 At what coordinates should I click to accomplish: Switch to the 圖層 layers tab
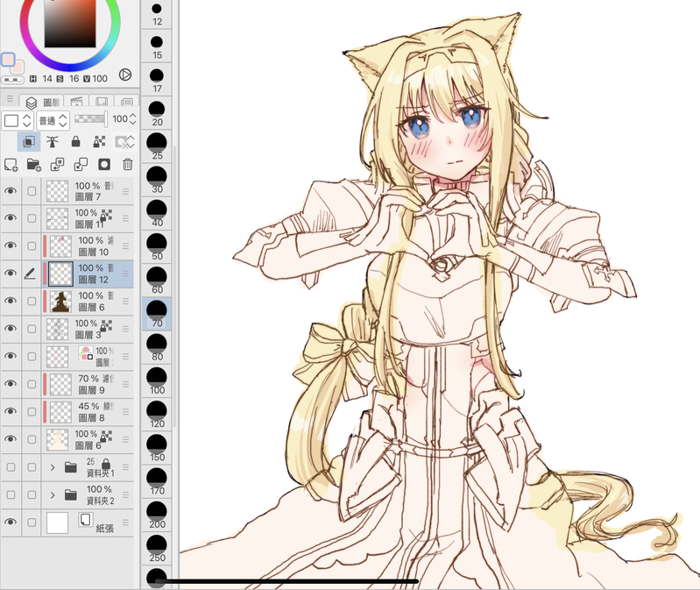pyautogui.click(x=40, y=103)
